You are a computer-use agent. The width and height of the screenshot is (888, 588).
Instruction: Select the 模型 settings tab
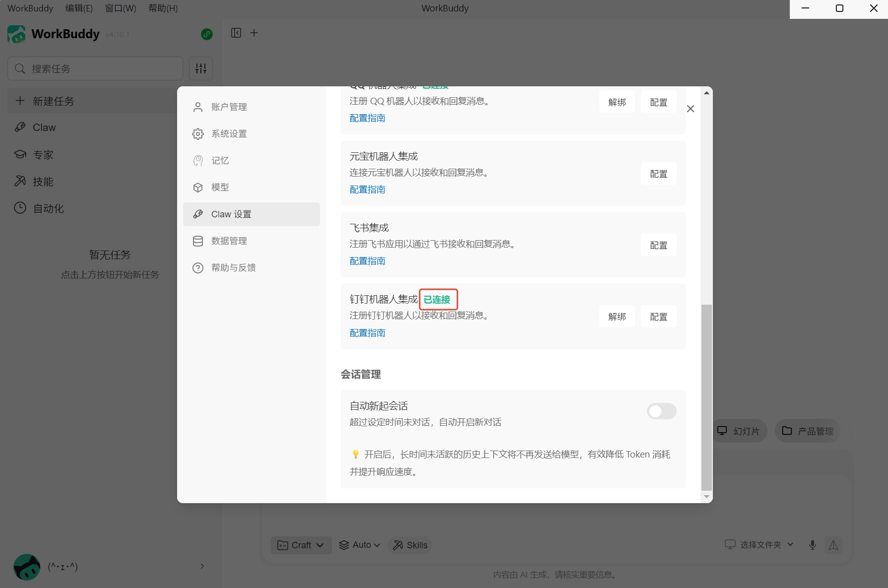(220, 188)
